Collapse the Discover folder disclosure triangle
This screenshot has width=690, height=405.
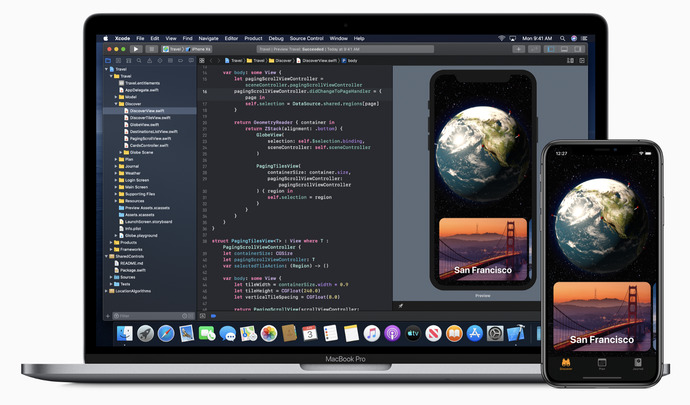pos(116,104)
